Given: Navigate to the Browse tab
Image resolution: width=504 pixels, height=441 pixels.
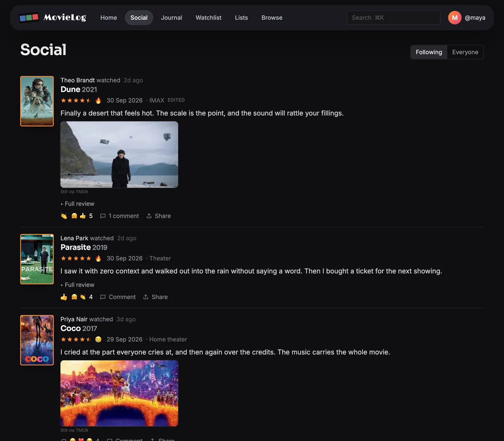Looking at the screenshot, I should (272, 18).
